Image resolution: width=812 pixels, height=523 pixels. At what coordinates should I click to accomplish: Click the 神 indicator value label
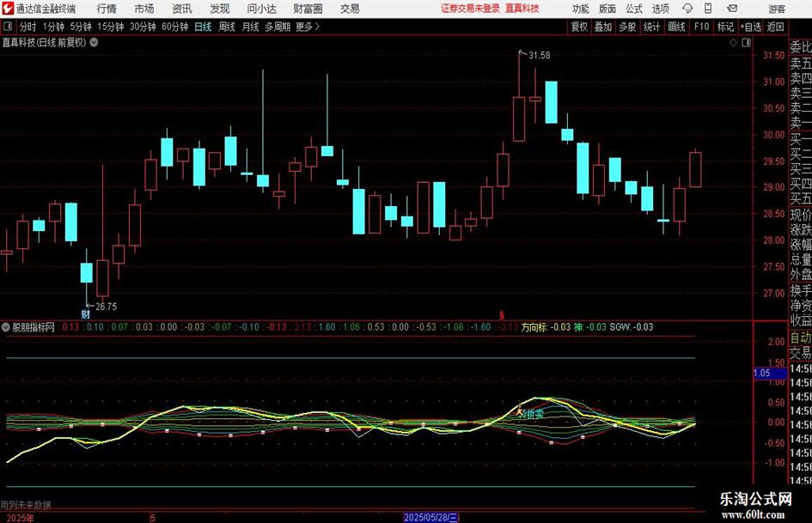[589, 327]
